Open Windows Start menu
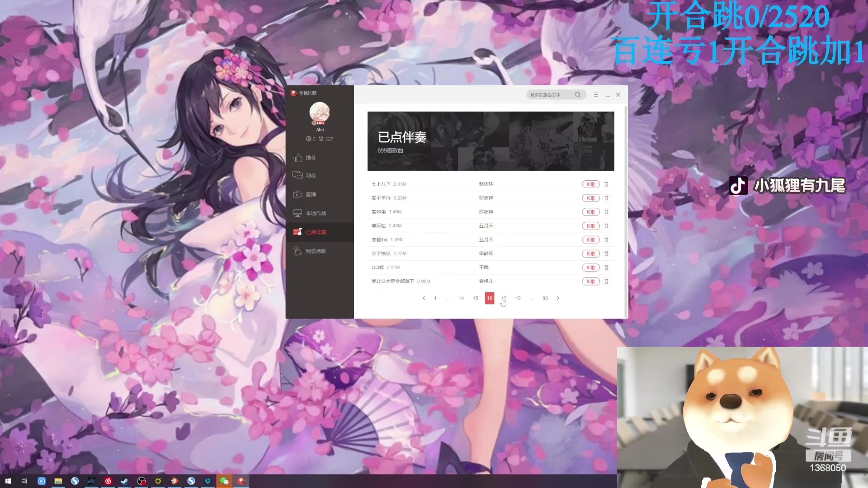The image size is (868, 488). click(x=8, y=481)
